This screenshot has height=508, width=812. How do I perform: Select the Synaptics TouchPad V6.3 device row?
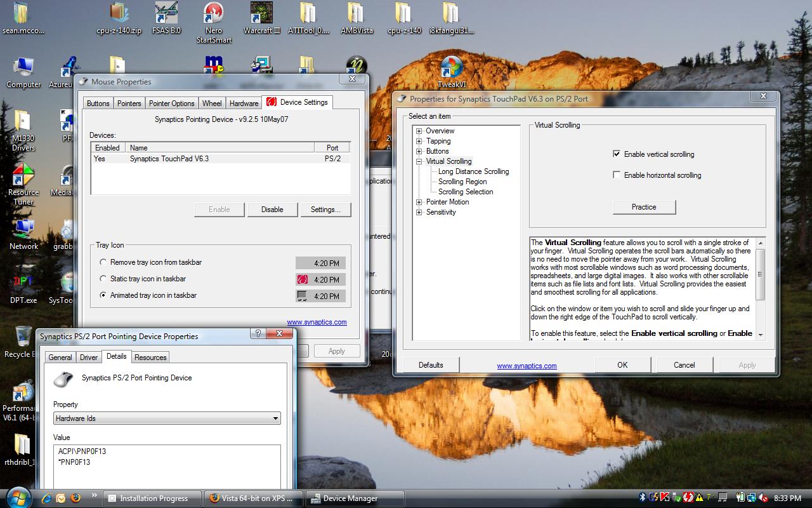coord(221,159)
